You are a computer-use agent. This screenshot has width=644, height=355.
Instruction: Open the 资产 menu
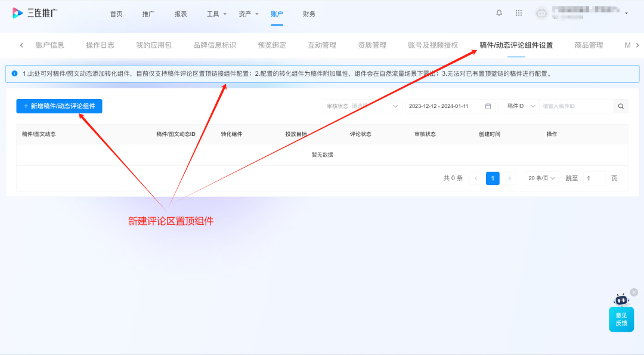[x=248, y=14]
